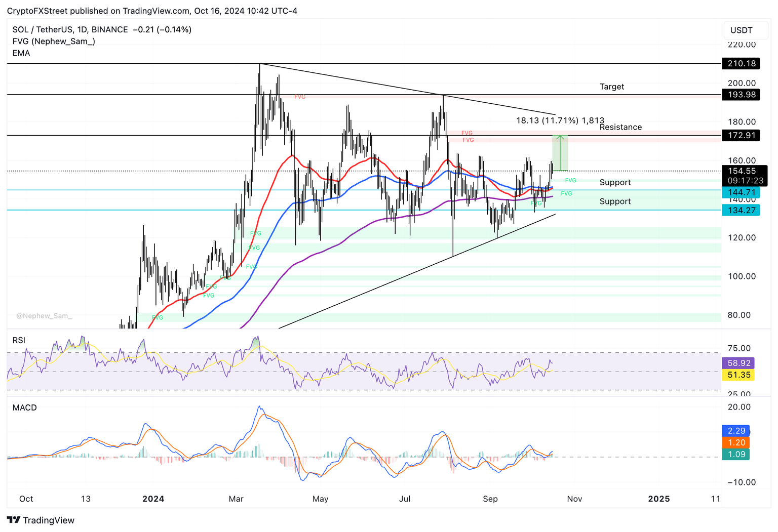Select the cyan 134.27 support price tag

[x=741, y=210]
